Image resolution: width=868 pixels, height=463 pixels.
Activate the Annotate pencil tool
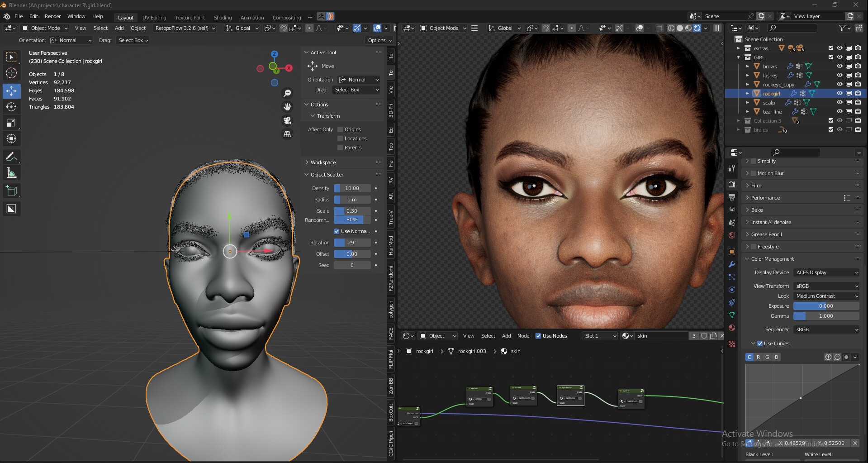[x=11, y=157]
